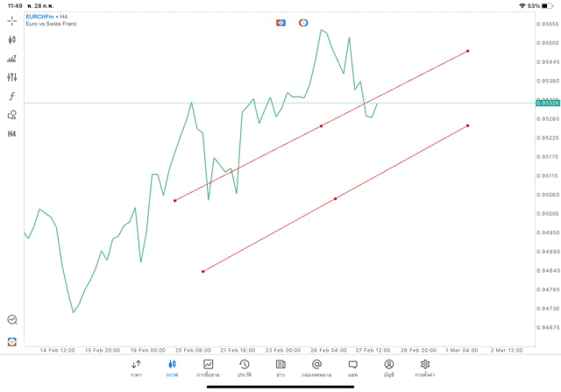The width and height of the screenshot is (561, 392).
Task: Open the ข่าว news tab
Action: [280, 368]
